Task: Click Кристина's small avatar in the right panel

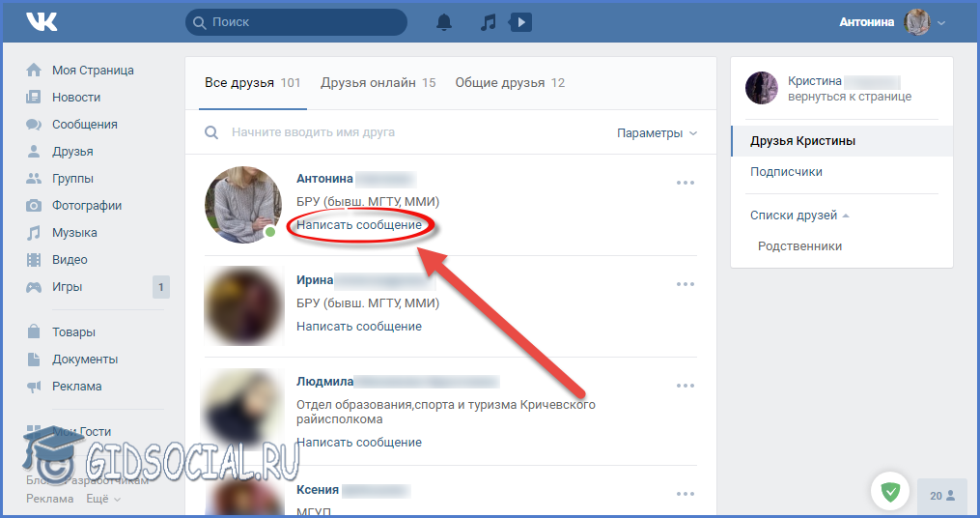Action: click(x=761, y=88)
